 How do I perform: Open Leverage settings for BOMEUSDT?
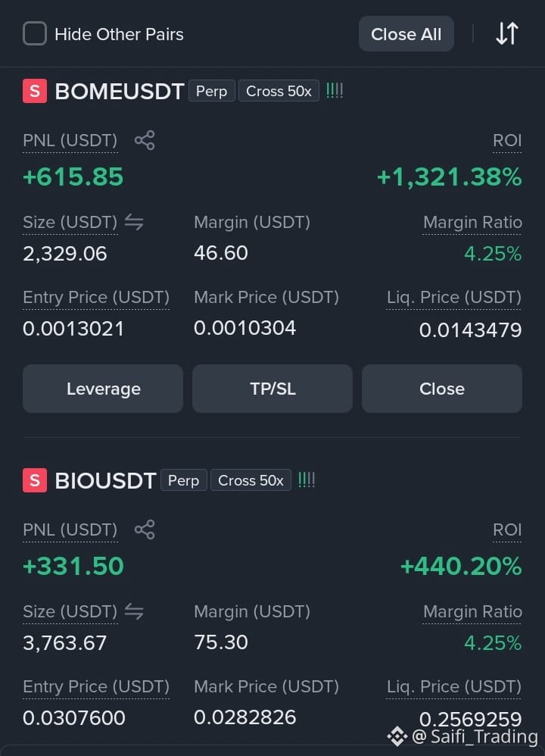point(103,389)
